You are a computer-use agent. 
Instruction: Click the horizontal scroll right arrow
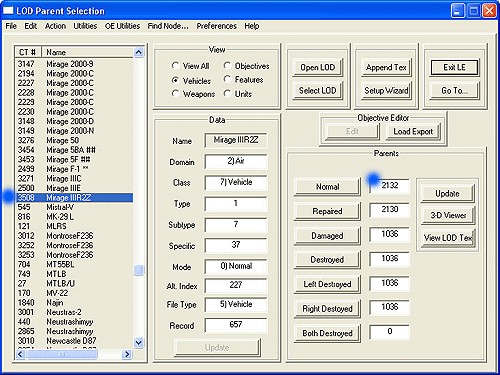tap(127, 354)
